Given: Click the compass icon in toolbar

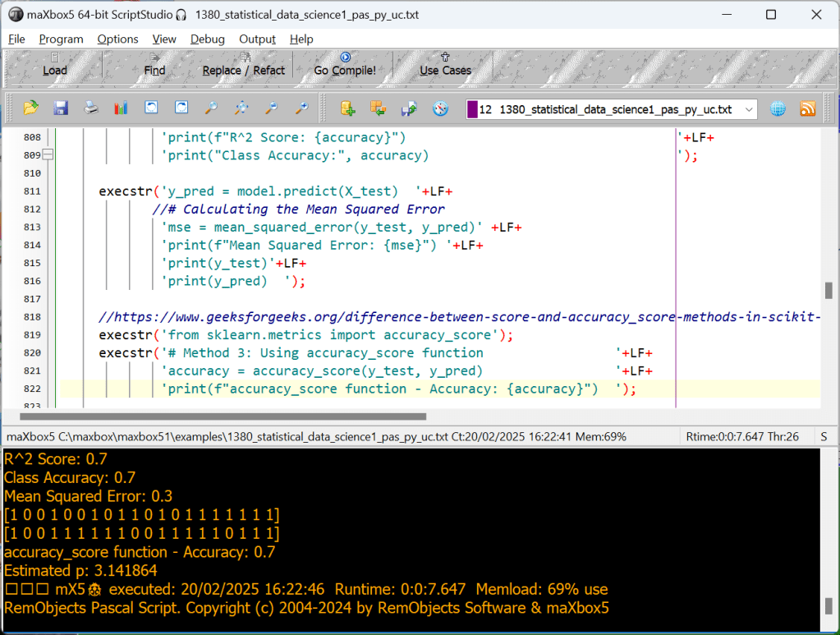Looking at the screenshot, I should coord(441,108).
